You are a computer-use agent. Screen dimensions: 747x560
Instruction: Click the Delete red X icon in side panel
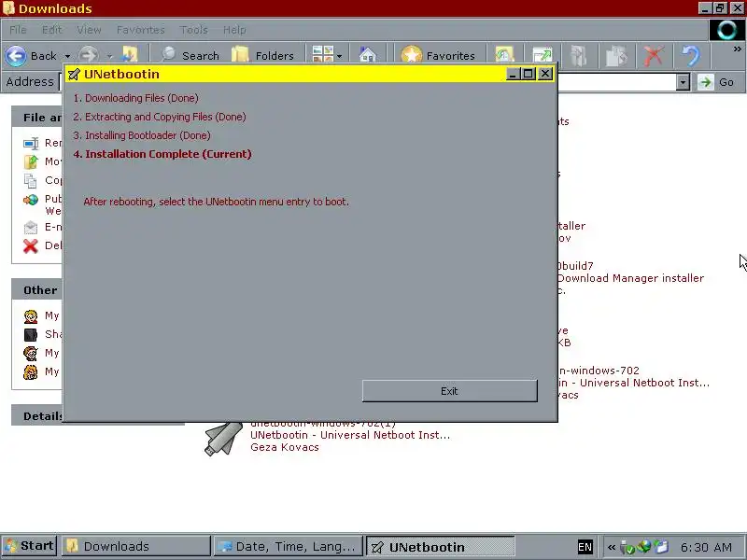pos(31,245)
